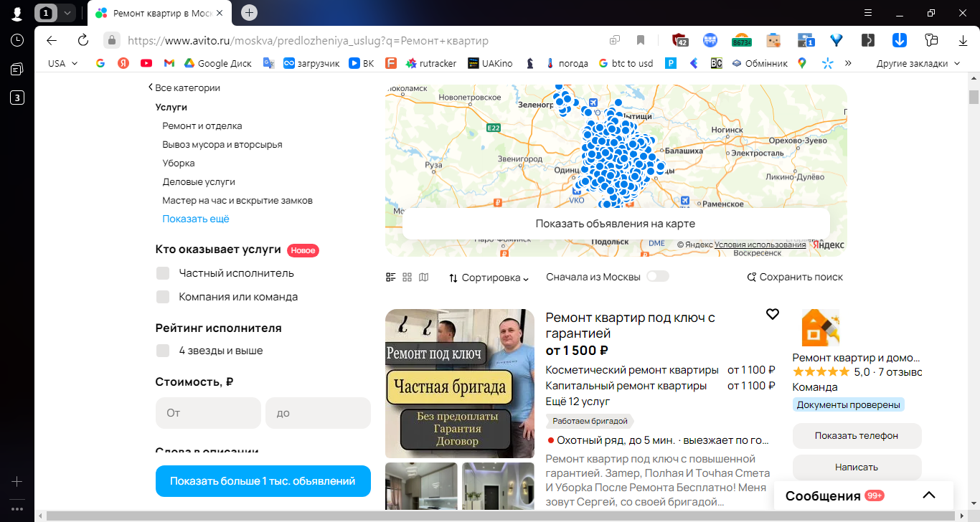Switch to list view layout icon

pyautogui.click(x=391, y=277)
